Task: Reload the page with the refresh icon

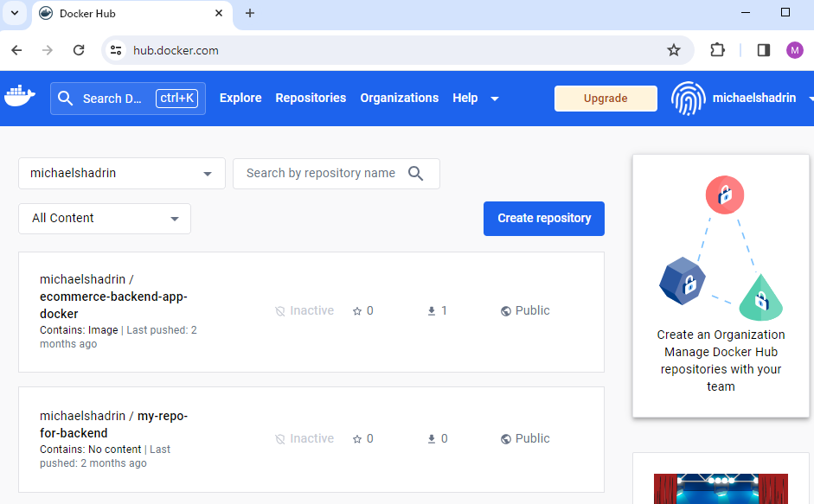Action: 79,50
